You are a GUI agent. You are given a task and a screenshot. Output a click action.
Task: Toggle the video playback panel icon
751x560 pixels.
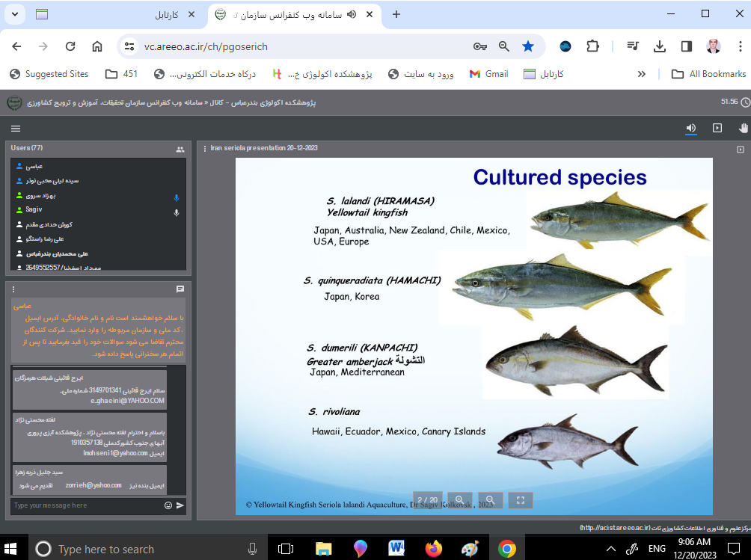pos(717,128)
